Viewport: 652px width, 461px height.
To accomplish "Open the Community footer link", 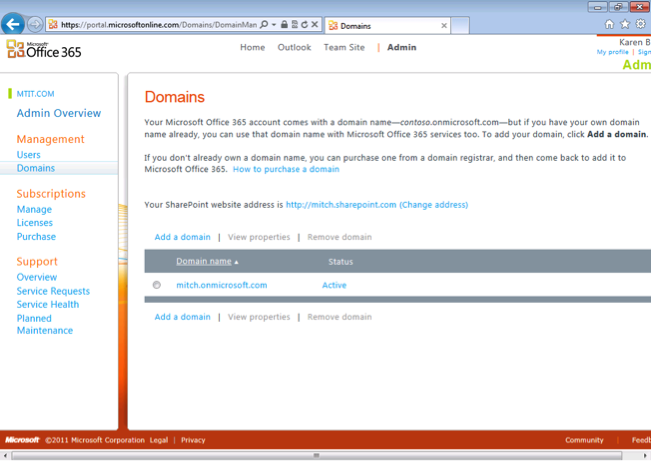I will click(584, 440).
